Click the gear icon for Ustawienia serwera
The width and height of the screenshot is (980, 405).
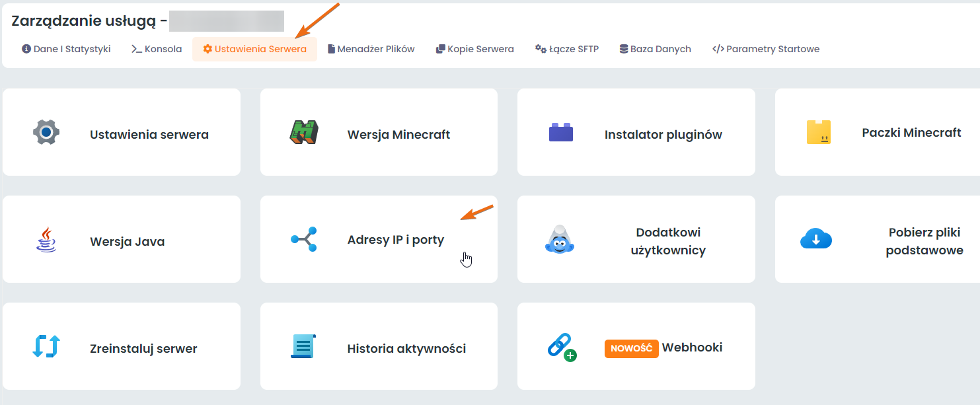tap(46, 133)
